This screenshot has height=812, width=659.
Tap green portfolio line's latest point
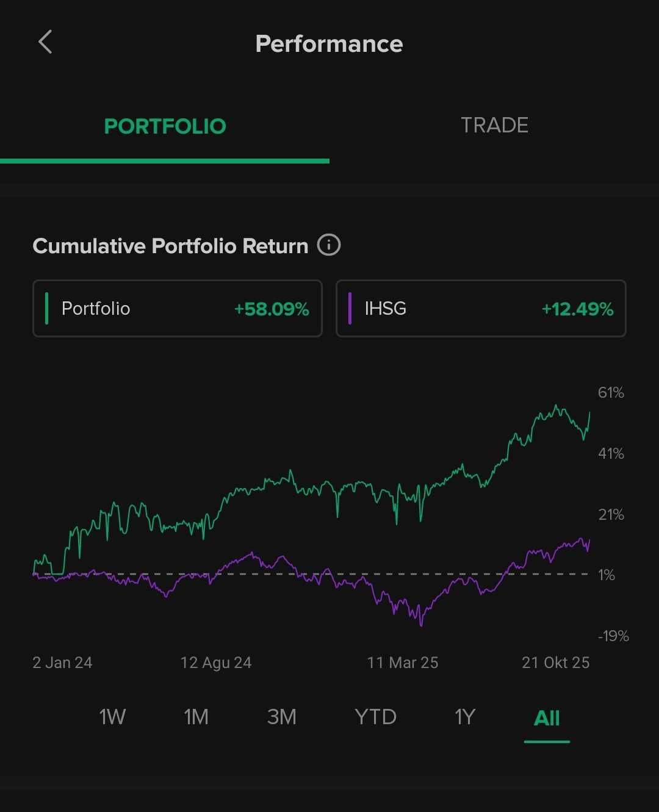(589, 414)
